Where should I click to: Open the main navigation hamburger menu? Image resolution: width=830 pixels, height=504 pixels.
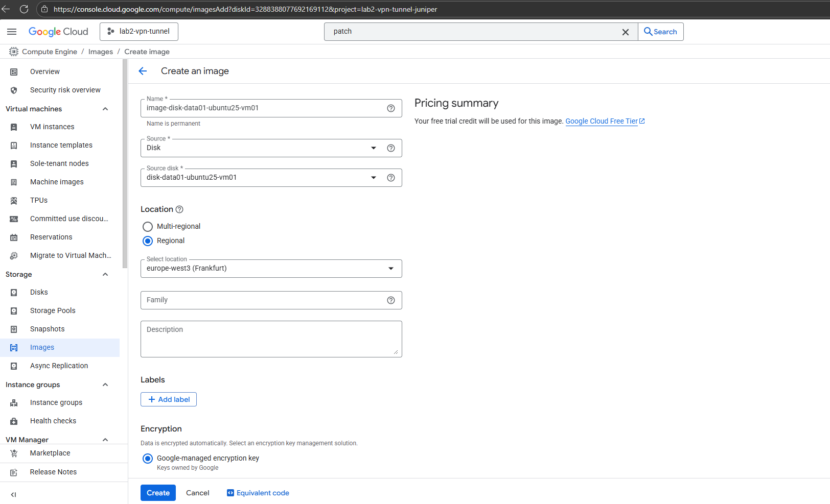tap(12, 32)
